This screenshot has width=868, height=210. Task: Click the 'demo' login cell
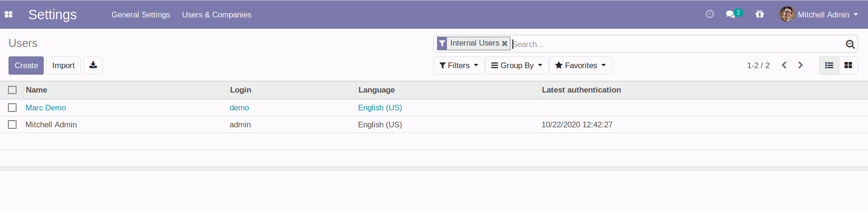tap(239, 108)
